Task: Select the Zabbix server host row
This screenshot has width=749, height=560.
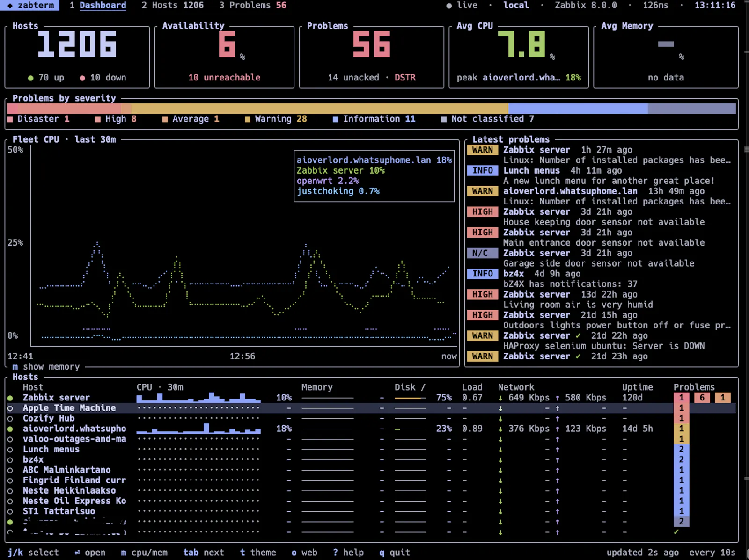Action: 371,398
